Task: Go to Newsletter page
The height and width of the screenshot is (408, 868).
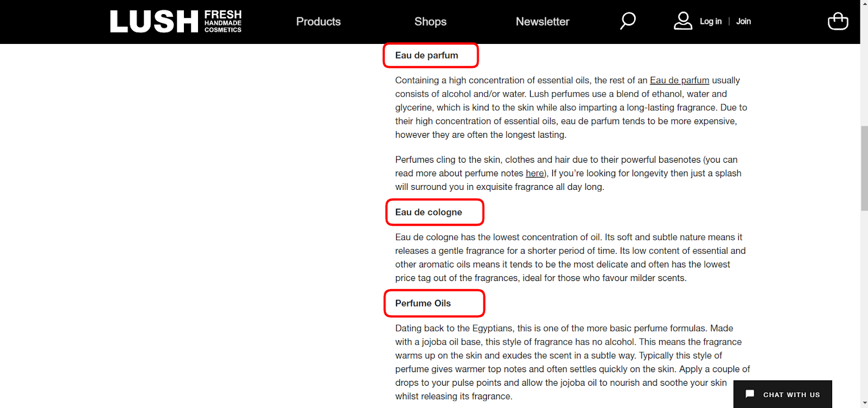Action: coord(542,22)
